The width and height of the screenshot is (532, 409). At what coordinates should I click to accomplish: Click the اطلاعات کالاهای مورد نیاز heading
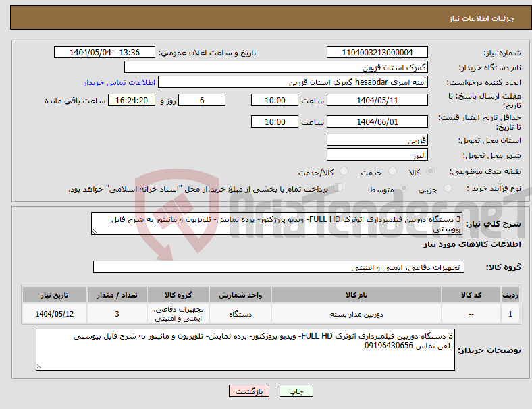pyautogui.click(x=472, y=244)
